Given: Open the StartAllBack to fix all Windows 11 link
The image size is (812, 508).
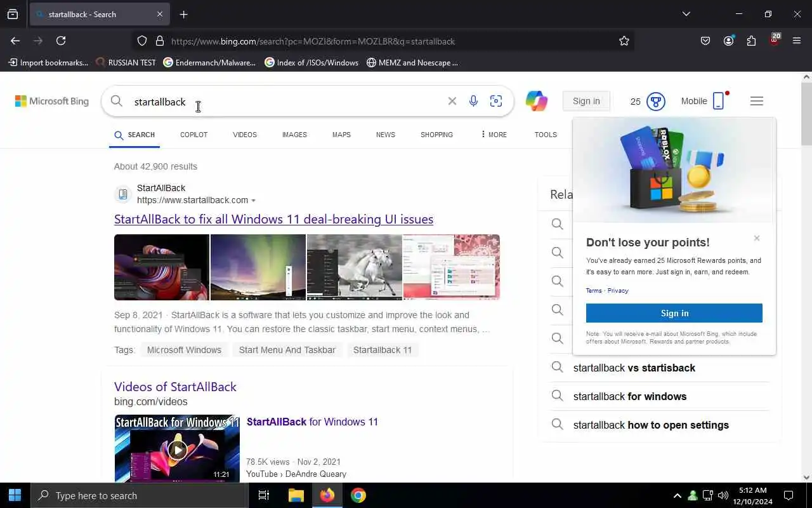Looking at the screenshot, I should click(x=273, y=219).
